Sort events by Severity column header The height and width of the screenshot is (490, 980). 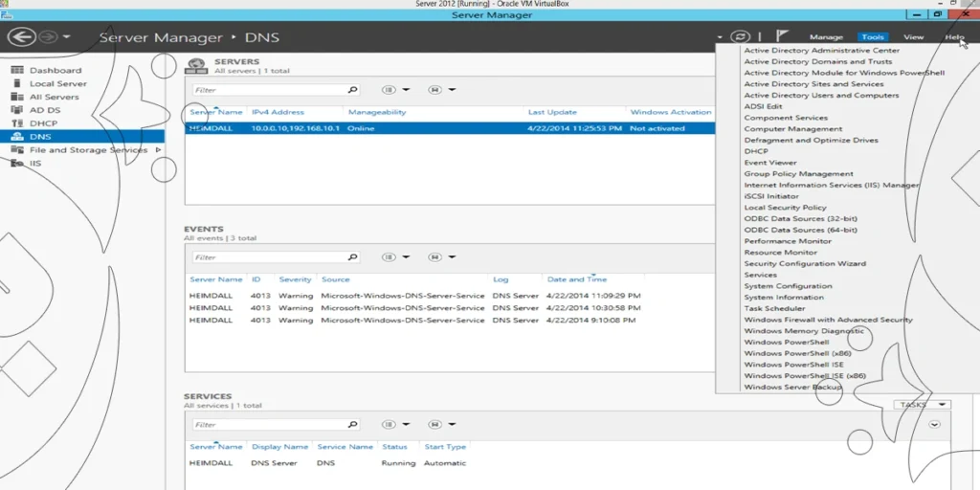coord(295,279)
